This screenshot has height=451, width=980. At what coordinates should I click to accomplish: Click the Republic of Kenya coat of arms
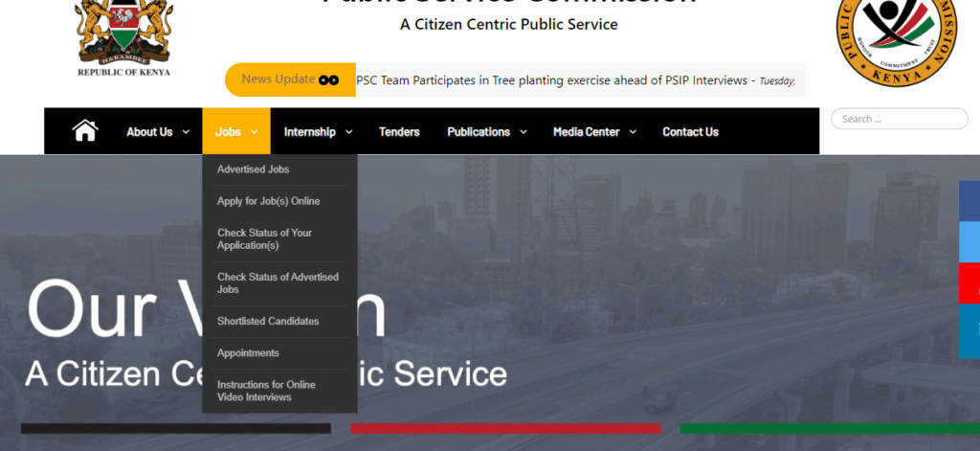tap(123, 37)
